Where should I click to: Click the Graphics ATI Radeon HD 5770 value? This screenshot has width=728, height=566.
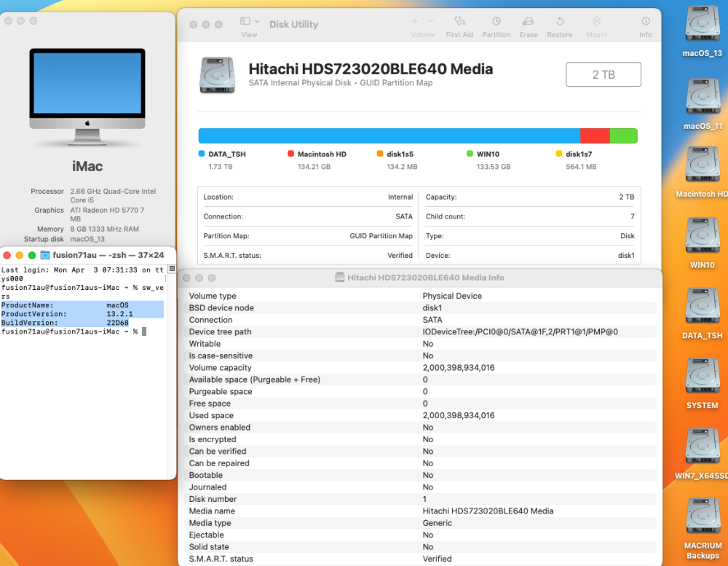click(107, 214)
